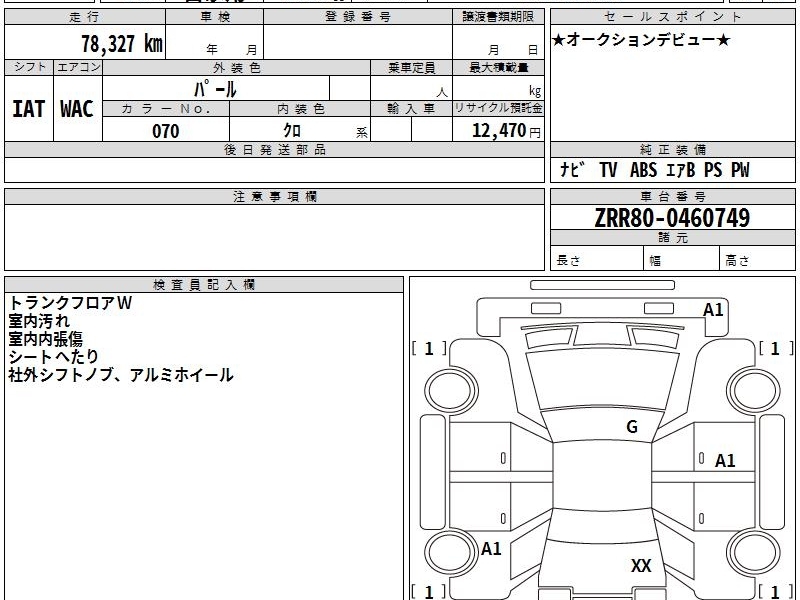Select the 走行 header cell
The height and width of the screenshot is (600, 800).
pyautogui.click(x=85, y=17)
